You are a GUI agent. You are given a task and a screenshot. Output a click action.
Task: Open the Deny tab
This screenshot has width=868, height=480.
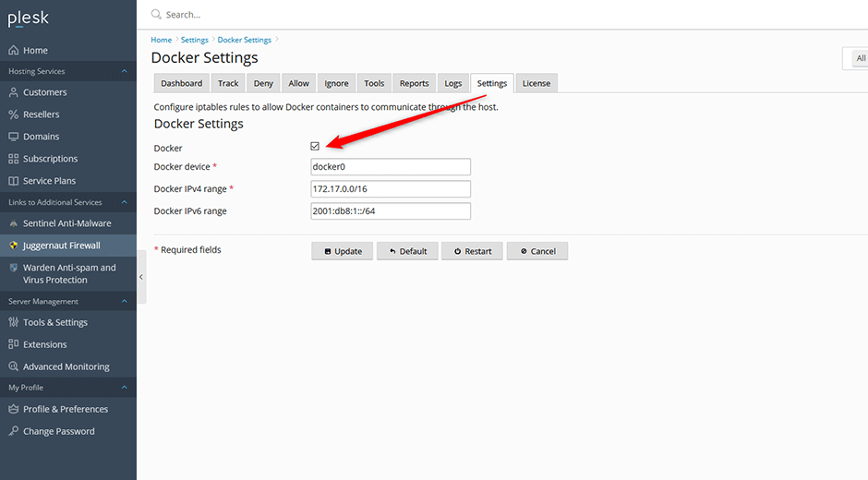pyautogui.click(x=263, y=83)
